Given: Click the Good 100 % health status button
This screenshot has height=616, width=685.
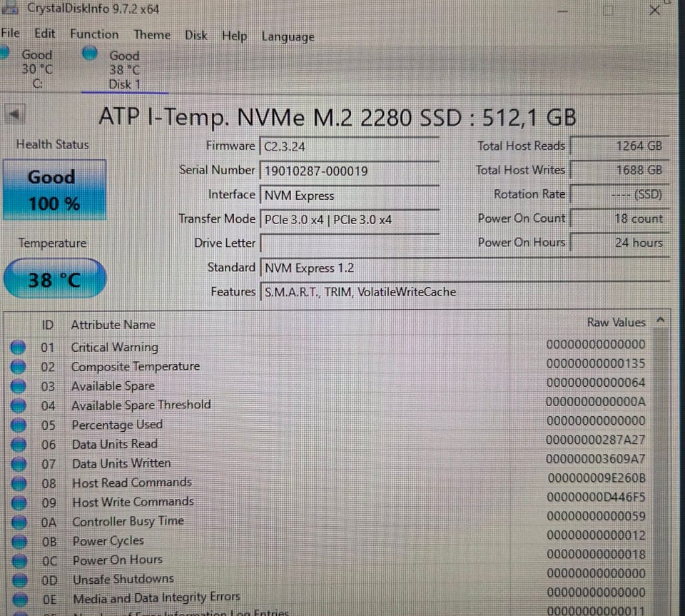Looking at the screenshot, I should coord(54,190).
